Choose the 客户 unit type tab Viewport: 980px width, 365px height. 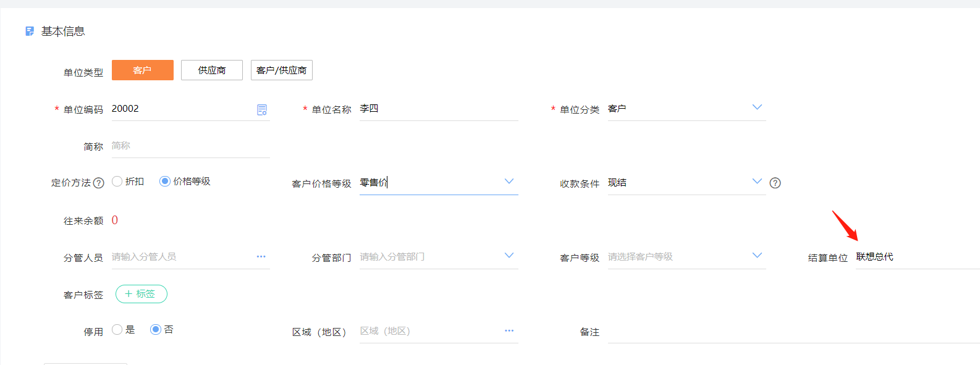[143, 70]
